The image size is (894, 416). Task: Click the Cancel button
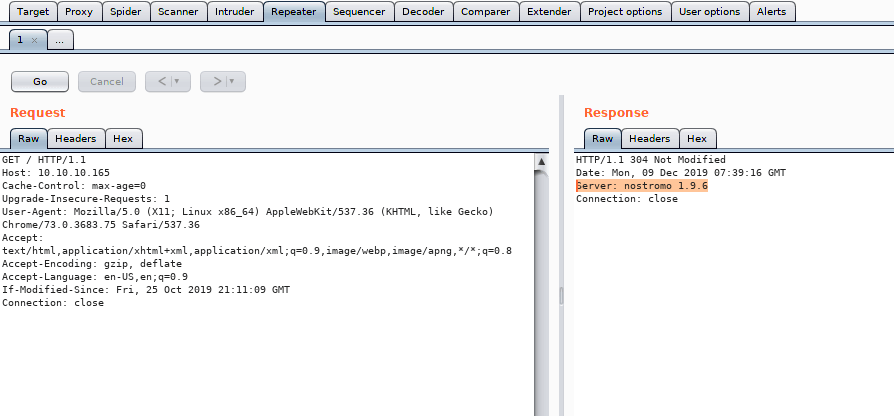coord(107,81)
